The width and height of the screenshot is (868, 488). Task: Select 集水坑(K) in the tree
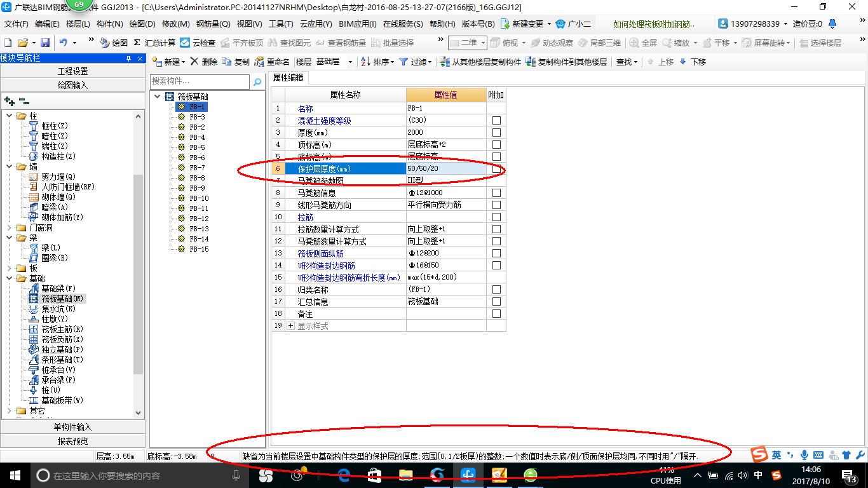click(53, 309)
